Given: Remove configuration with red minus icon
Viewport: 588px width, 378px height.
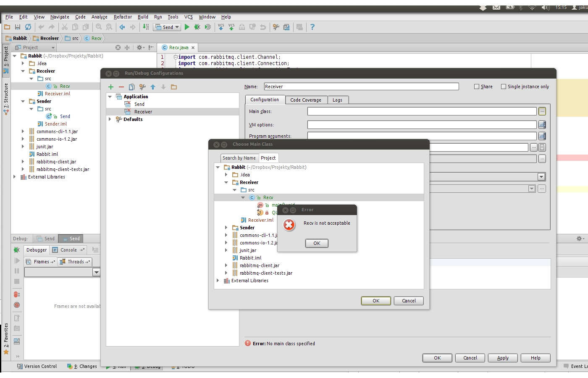Looking at the screenshot, I should (x=121, y=87).
